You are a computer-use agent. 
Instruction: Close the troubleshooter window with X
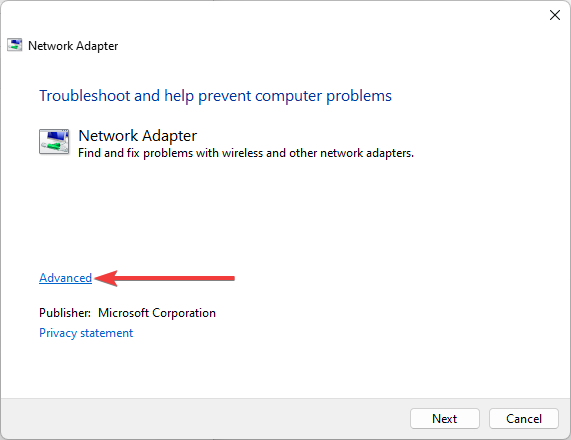click(555, 15)
